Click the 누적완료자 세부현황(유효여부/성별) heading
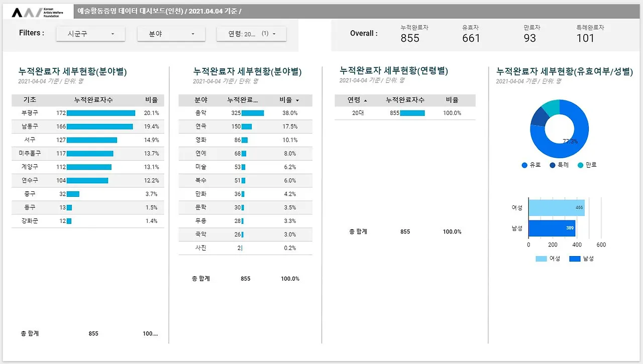The height and width of the screenshot is (364, 643). pos(565,71)
